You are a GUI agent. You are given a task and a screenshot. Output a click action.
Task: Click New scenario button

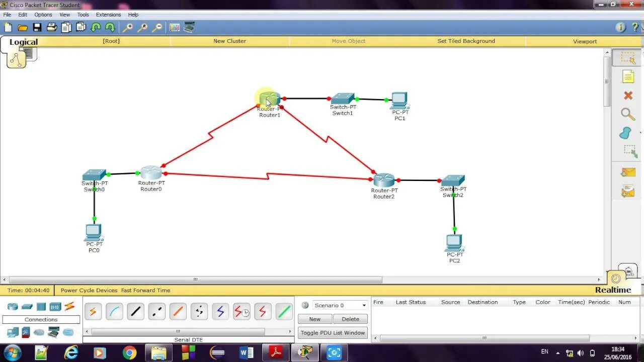315,319
